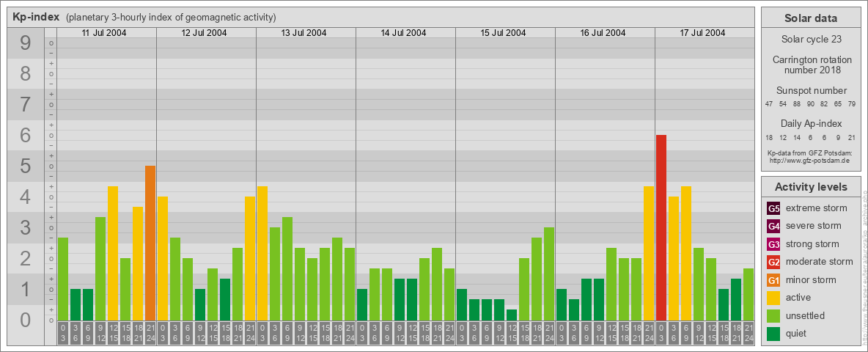Click the 0-3 quiet bar on 14 Jul 2004

(362, 304)
